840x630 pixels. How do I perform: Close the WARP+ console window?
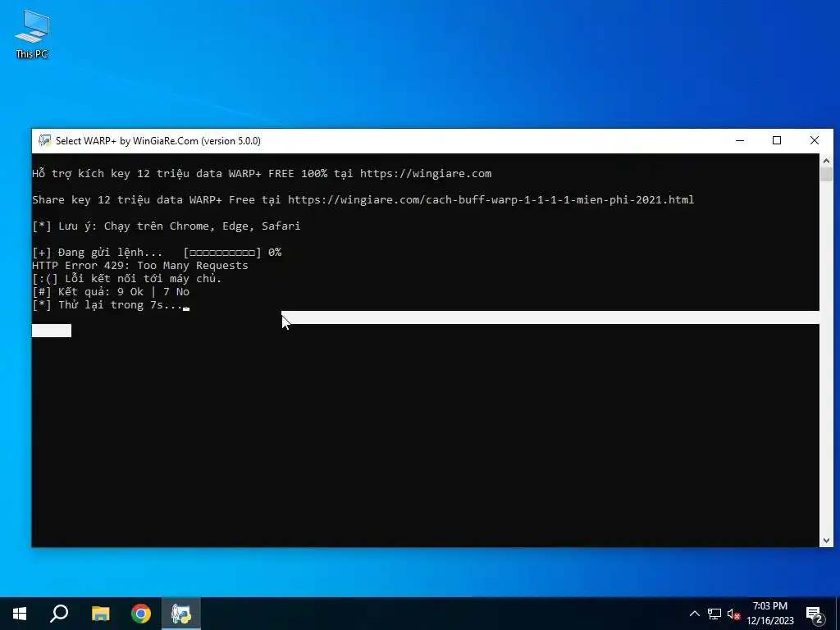[x=815, y=140]
